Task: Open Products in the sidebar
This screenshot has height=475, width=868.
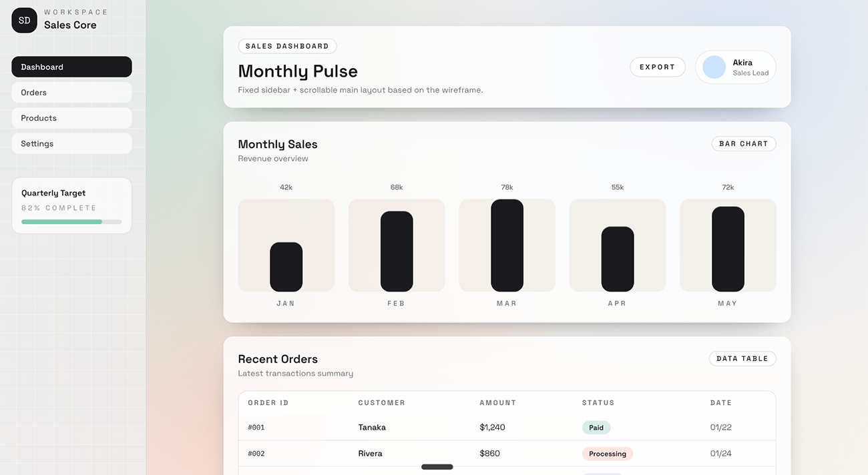Action: click(71, 118)
